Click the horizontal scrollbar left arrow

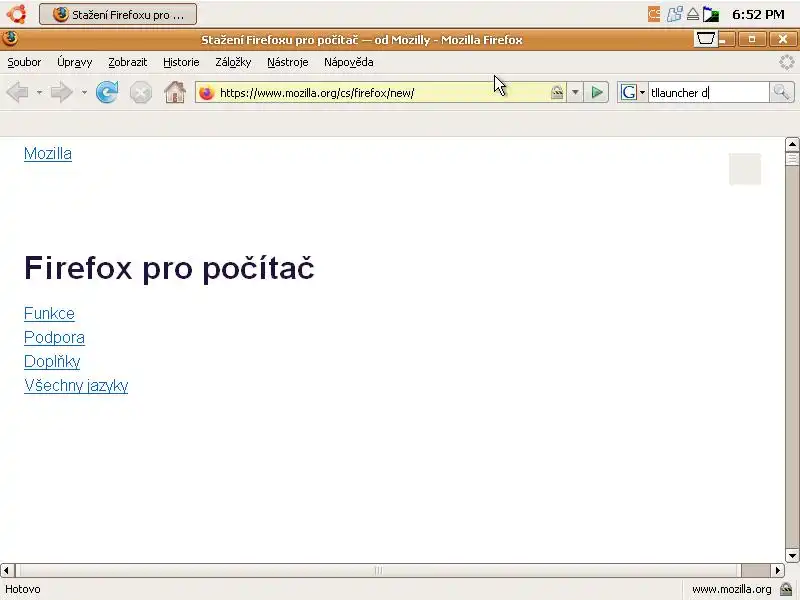(7, 570)
